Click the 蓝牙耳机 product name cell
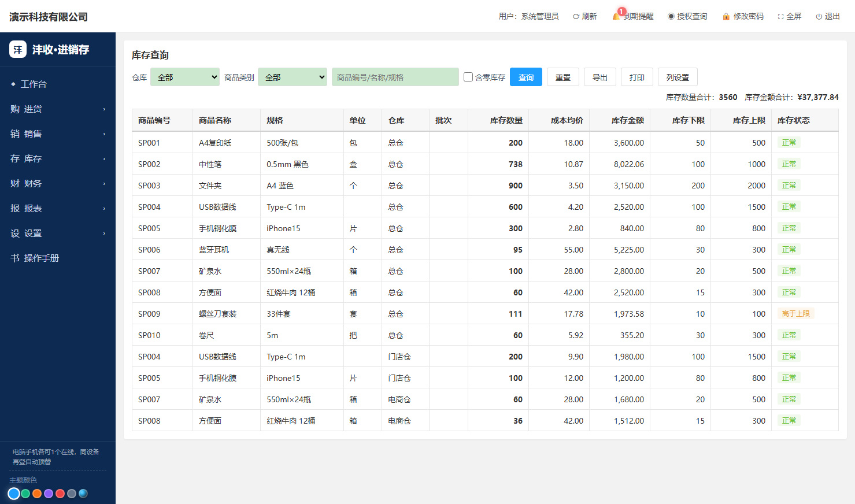This screenshot has height=504, width=855. [227, 250]
